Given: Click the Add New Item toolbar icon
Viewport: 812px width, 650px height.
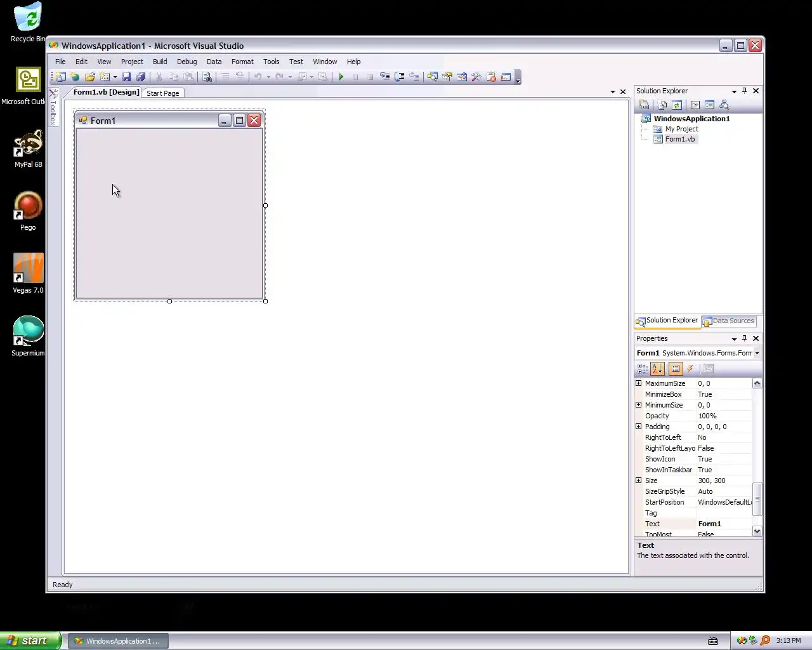Looking at the screenshot, I should 105,77.
